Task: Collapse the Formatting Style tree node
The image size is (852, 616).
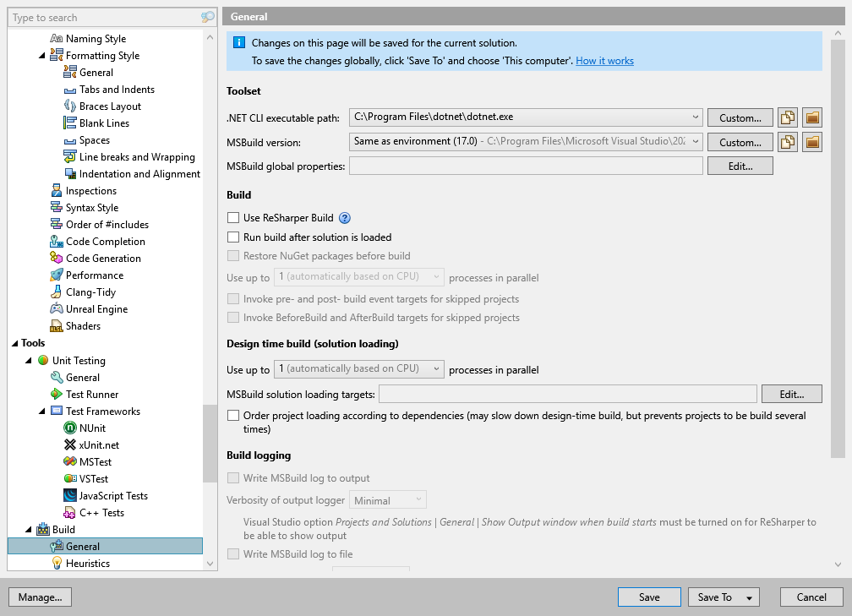Action: (40, 55)
